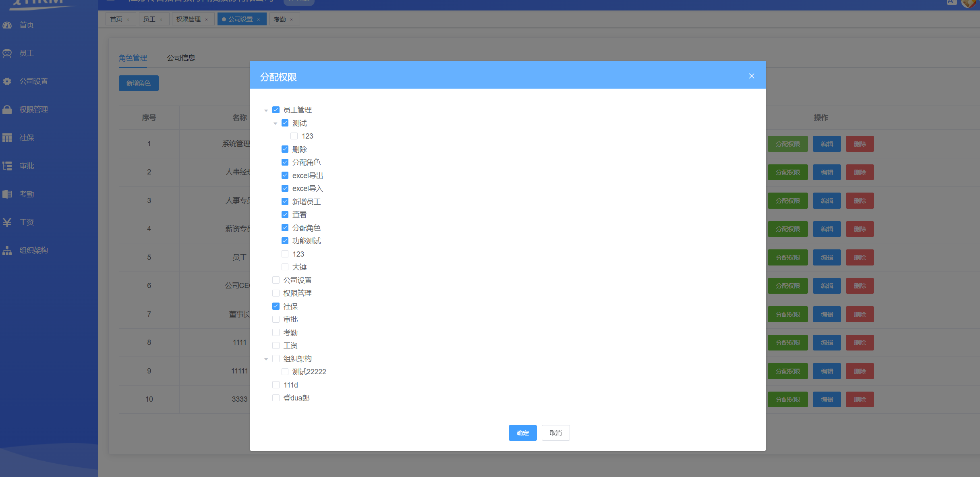Check the 123 checkbox under 测试
This screenshot has height=477, width=980.
(294, 136)
